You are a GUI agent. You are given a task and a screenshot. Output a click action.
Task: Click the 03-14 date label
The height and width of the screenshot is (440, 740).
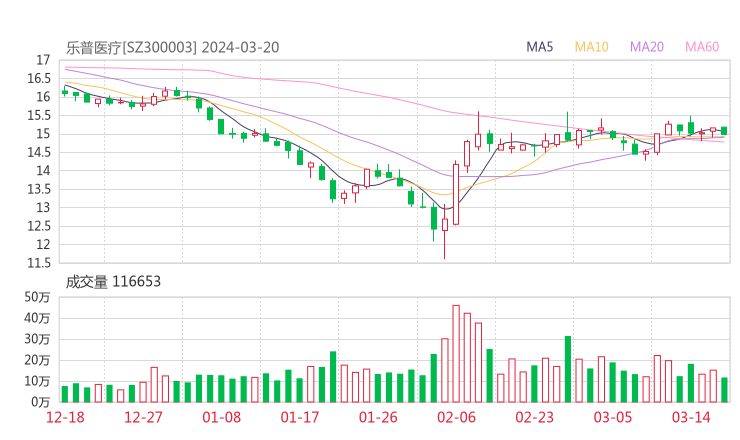tap(691, 417)
